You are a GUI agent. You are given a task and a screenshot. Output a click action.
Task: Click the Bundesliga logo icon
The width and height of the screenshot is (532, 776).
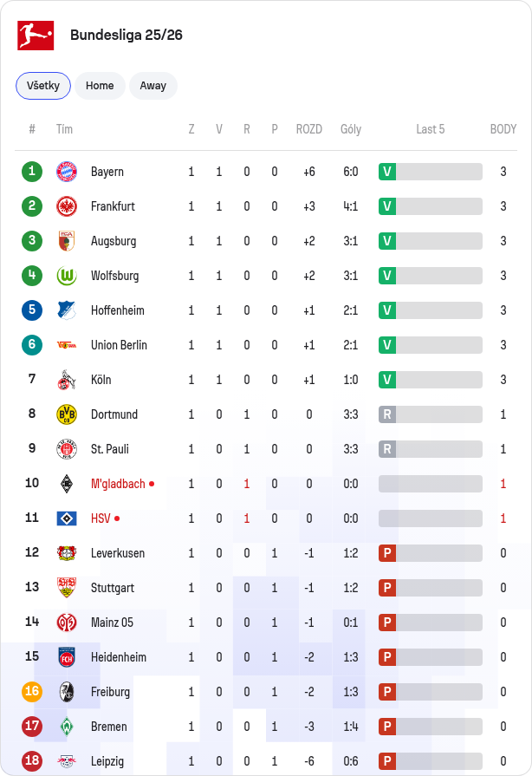(36, 36)
